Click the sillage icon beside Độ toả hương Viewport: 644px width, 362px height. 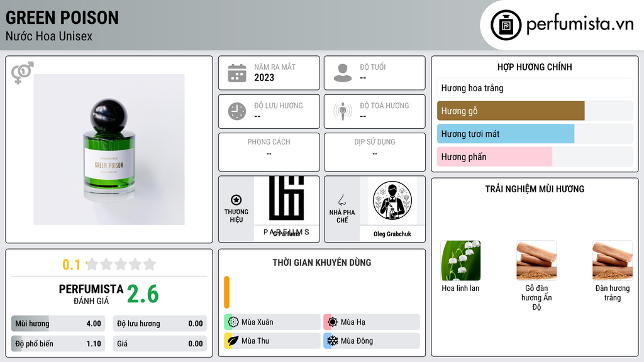coord(343,111)
